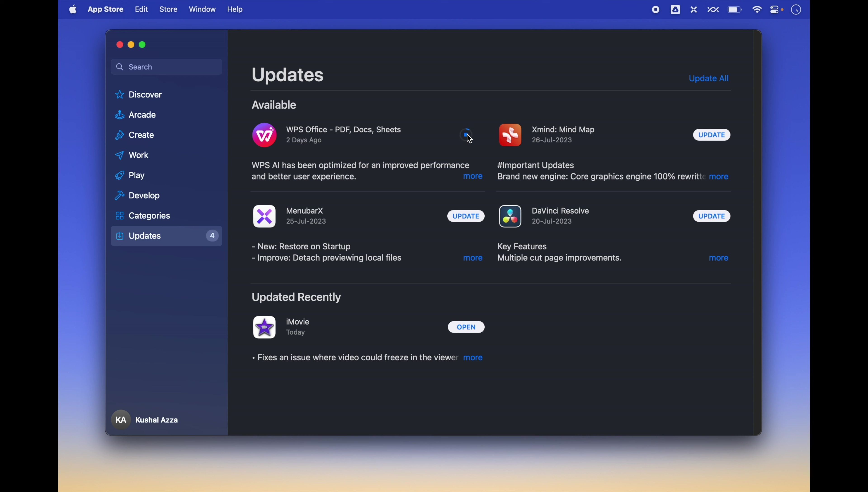Click the Updated Recently heading
Viewport: 868px width, 492px height.
click(297, 297)
